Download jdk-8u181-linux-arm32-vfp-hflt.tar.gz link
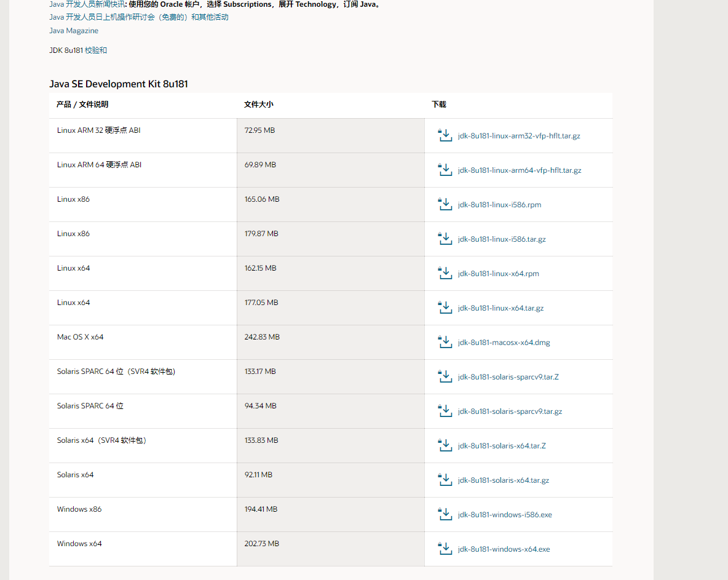Screen dimensions: 728x580 click(x=518, y=135)
